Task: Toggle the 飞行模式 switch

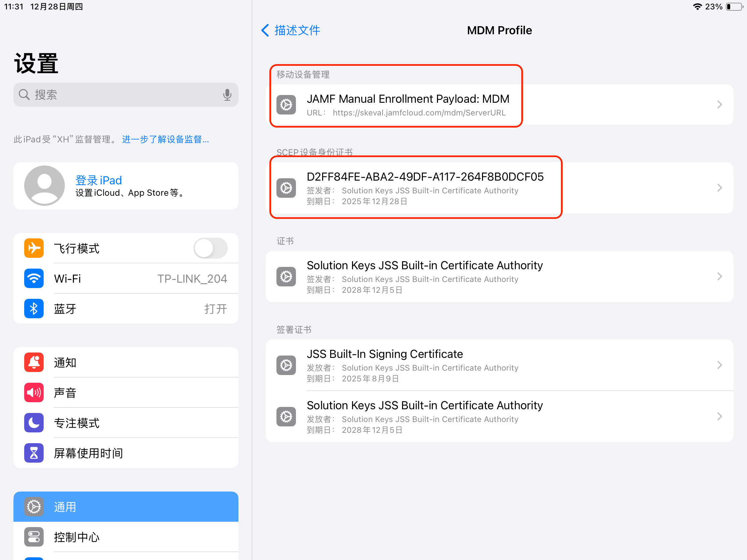Action: 210,248
